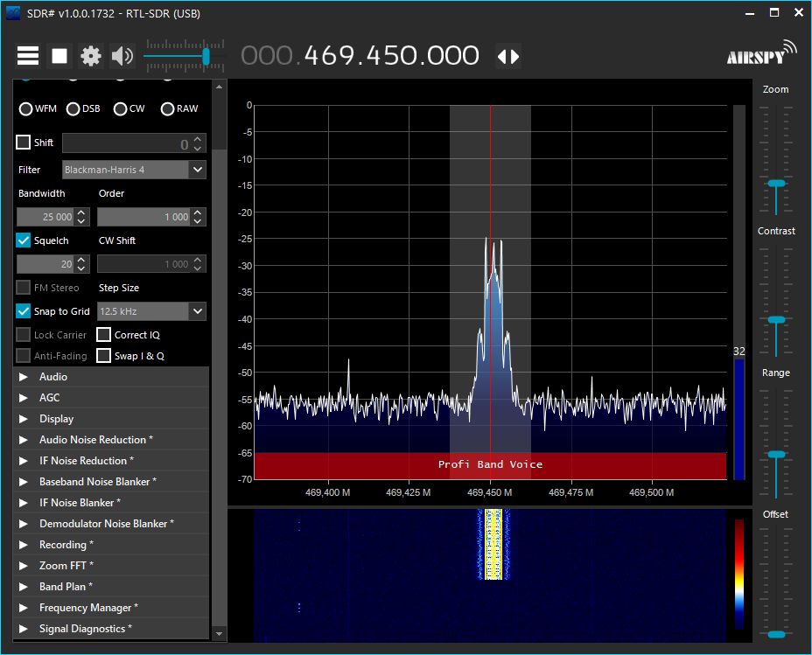
Task: Expand the Audio Noise Reduction panel
Action: 111,440
